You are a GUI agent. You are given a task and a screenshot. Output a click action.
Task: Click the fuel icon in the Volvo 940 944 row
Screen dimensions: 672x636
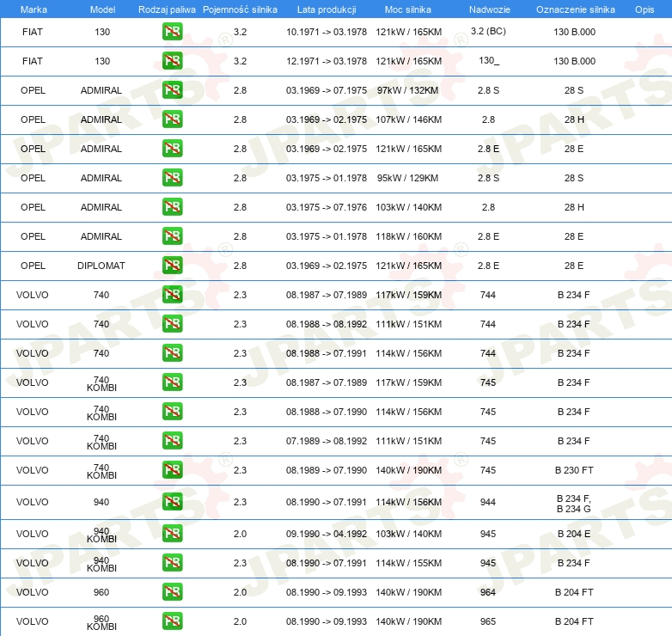click(172, 502)
